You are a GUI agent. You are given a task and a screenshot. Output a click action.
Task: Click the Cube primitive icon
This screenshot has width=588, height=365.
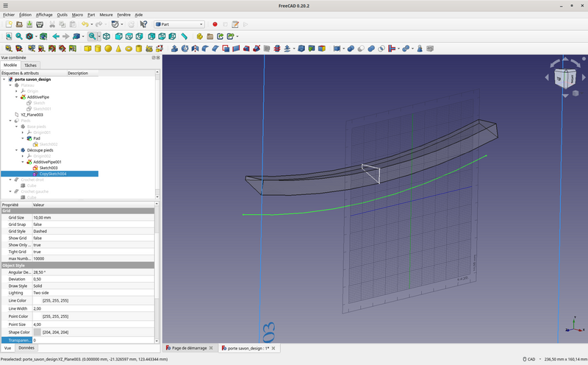point(87,49)
